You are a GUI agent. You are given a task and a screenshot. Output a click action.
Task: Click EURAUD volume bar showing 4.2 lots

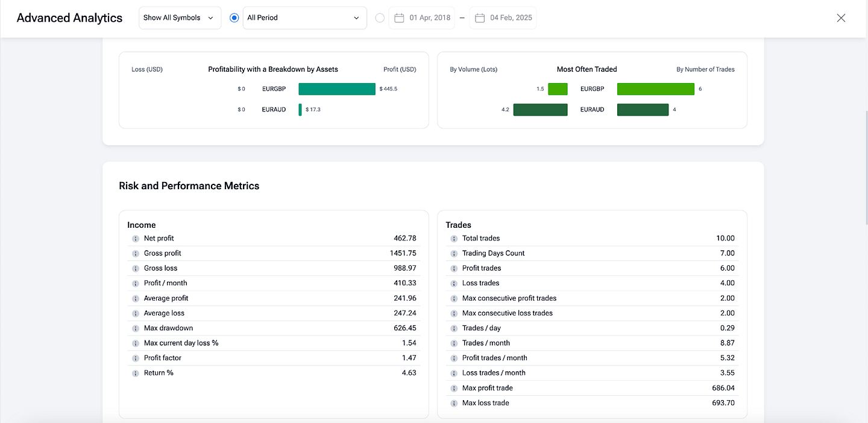pos(541,110)
